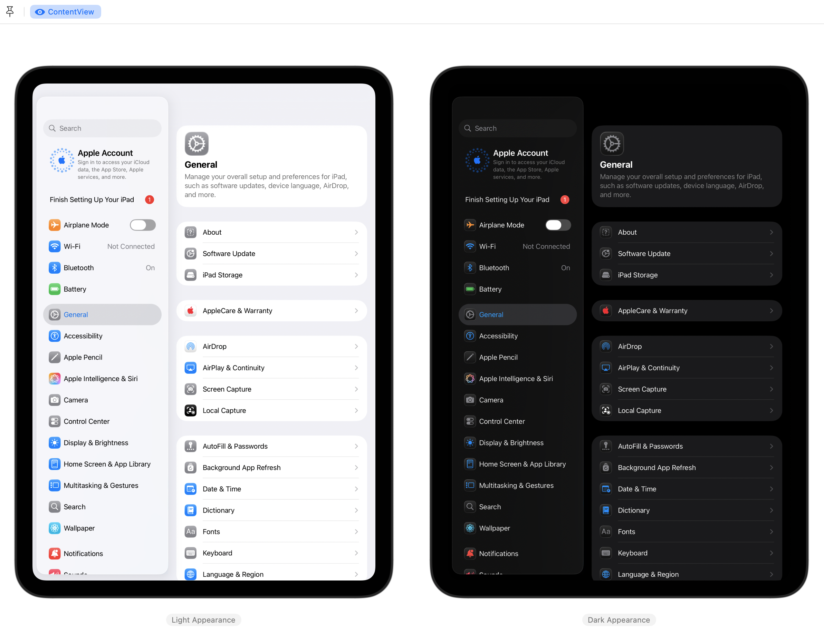Screen dimensions: 824x644
Task: Click the Wi-Fi icon in the light sidebar
Action: [55, 246]
